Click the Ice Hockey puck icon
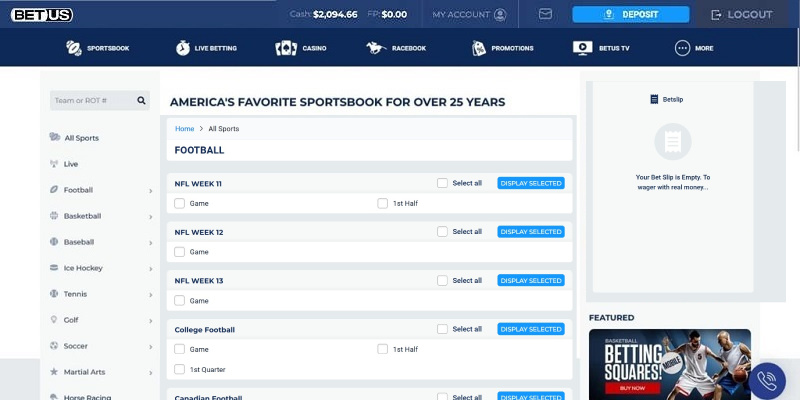This screenshot has height=400, width=800. pyautogui.click(x=54, y=267)
